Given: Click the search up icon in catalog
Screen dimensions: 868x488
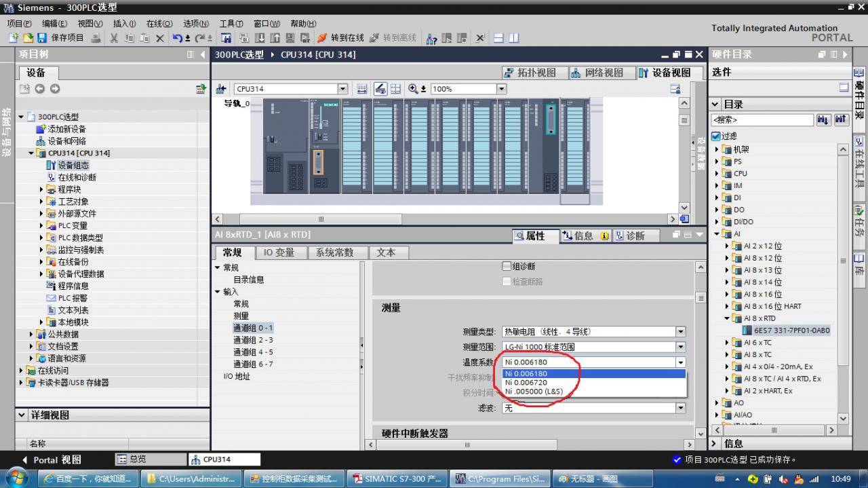Looking at the screenshot, I should (x=841, y=119).
